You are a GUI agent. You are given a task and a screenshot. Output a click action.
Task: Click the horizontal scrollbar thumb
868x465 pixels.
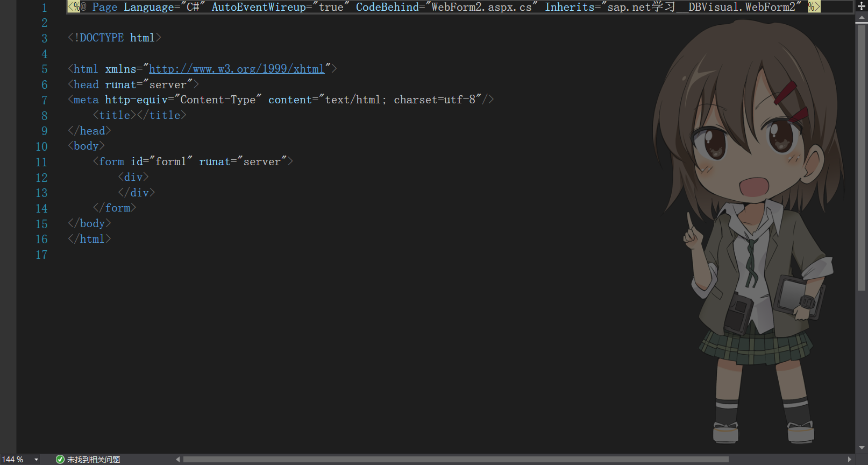456,459
